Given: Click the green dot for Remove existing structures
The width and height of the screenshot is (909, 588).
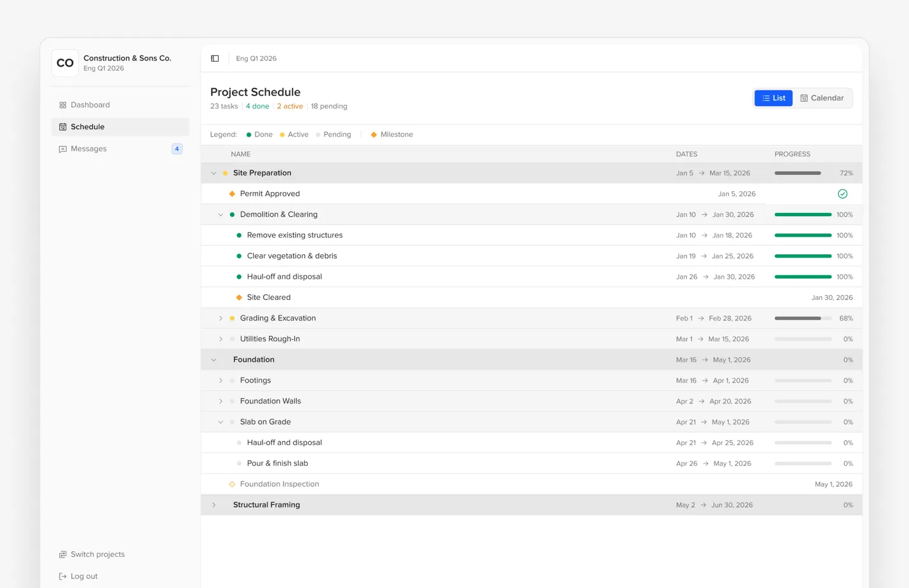Looking at the screenshot, I should [239, 235].
